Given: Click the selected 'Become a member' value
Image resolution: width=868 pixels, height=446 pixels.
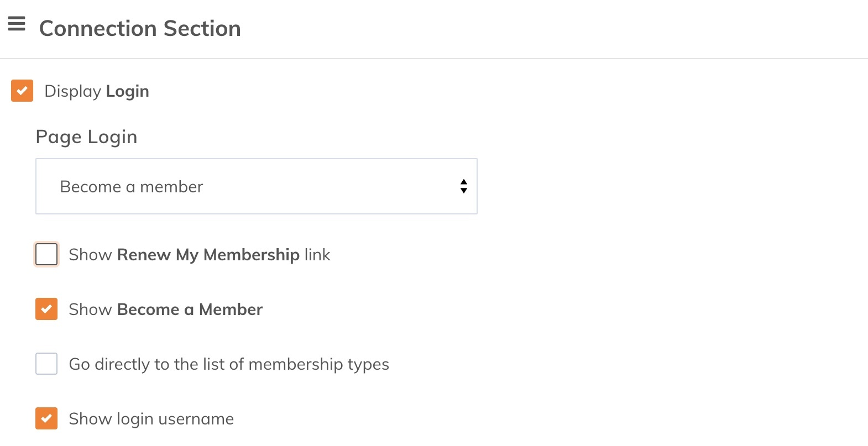Looking at the screenshot, I should (132, 187).
